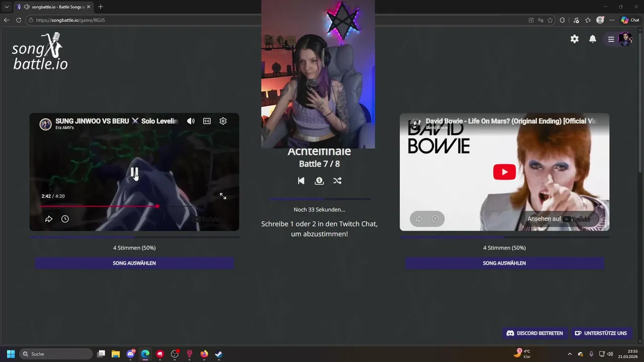Screen dimensions: 644x362
Task: Play the David Bowie Life On Mars video
Action: [x=505, y=172]
